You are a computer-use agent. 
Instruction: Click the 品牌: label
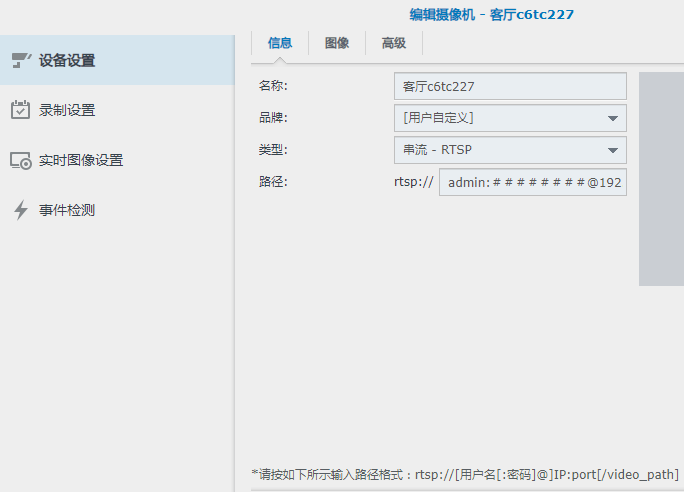tap(273, 117)
